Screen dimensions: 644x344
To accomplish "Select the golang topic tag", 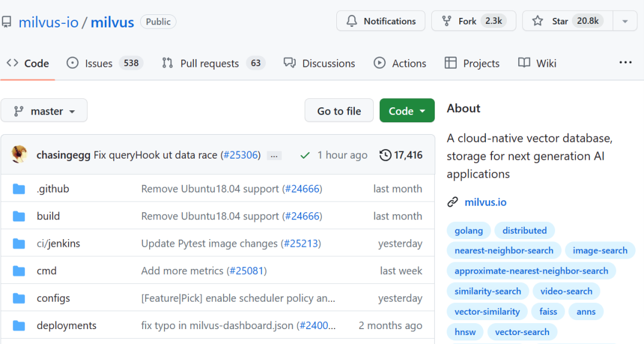I will [469, 230].
